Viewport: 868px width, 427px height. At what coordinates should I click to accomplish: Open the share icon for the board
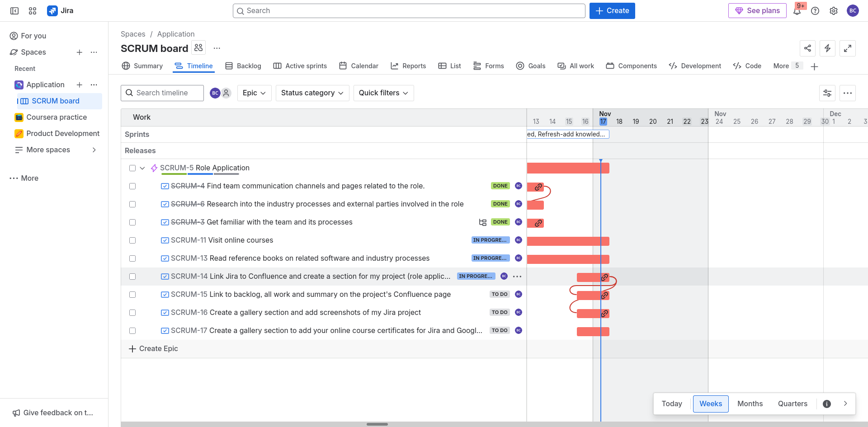point(807,48)
